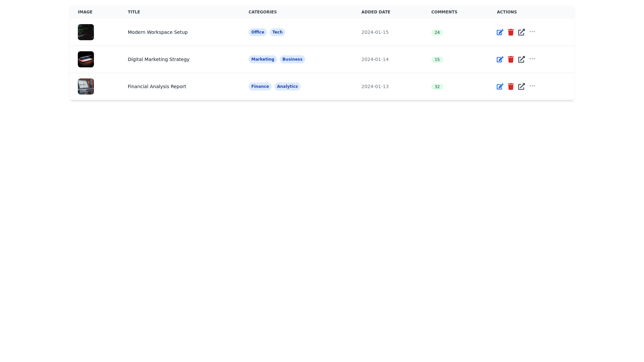
Task: Open the Modern Workspace Setup thumbnail
Action: pyautogui.click(x=86, y=32)
